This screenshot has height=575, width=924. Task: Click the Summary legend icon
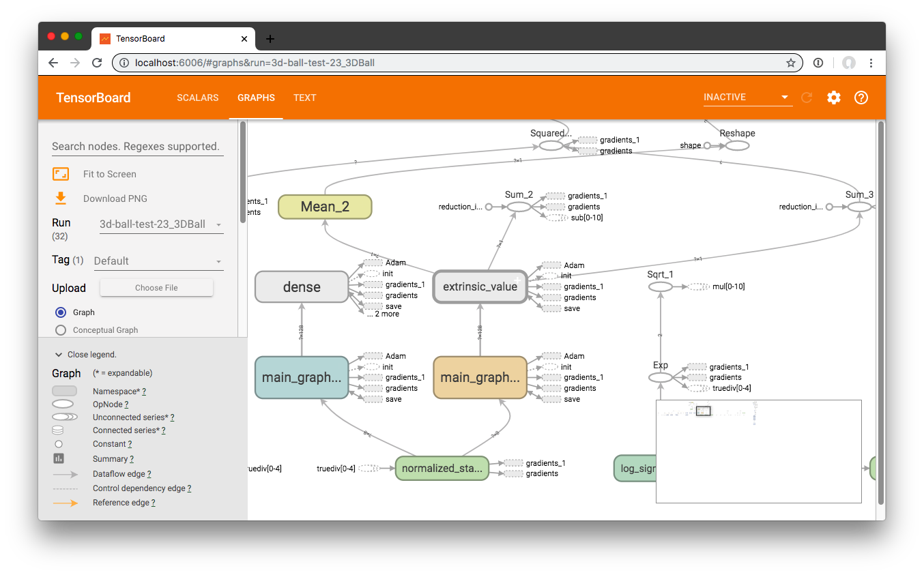(x=59, y=458)
